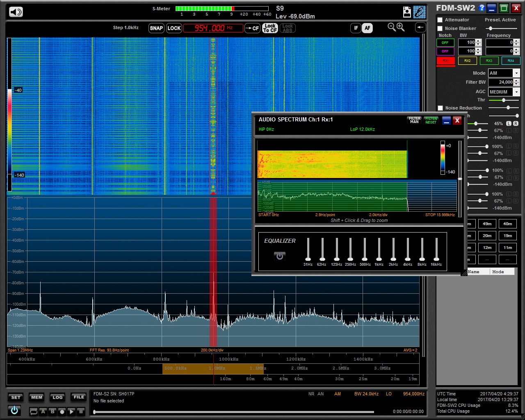Click the blue help question mark icon
Screen dimensions: 525x420
click(482, 8)
